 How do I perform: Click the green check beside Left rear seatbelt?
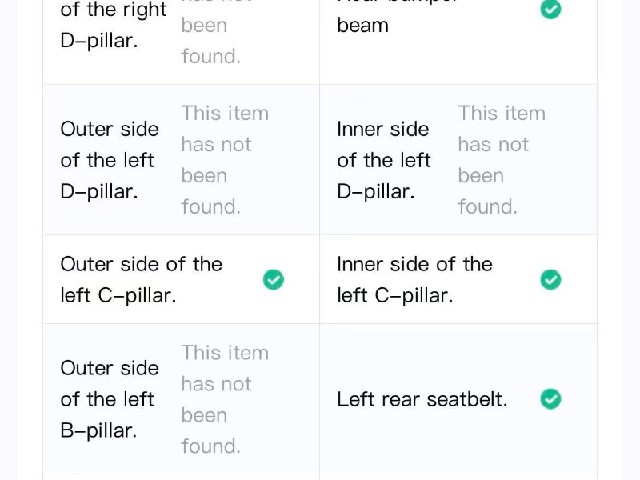tap(551, 399)
